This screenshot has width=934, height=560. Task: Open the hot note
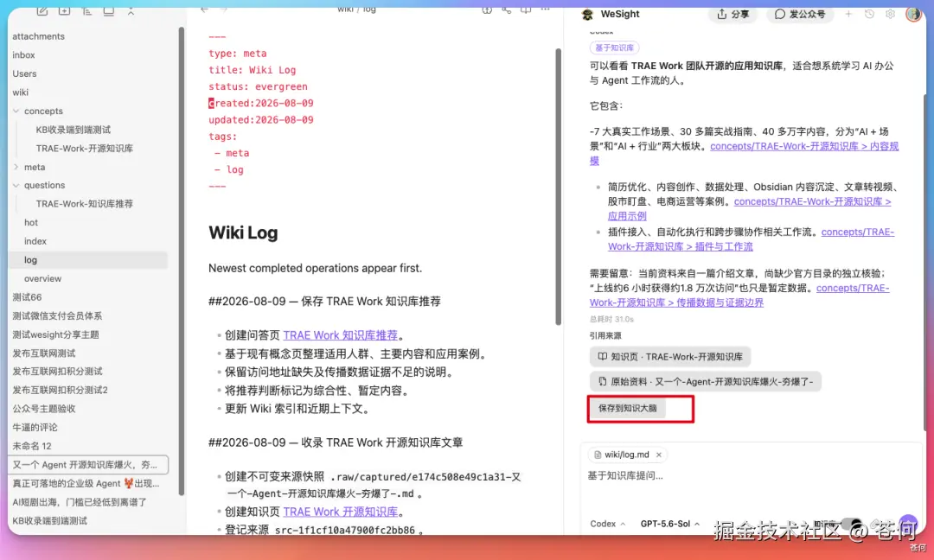tap(31, 223)
